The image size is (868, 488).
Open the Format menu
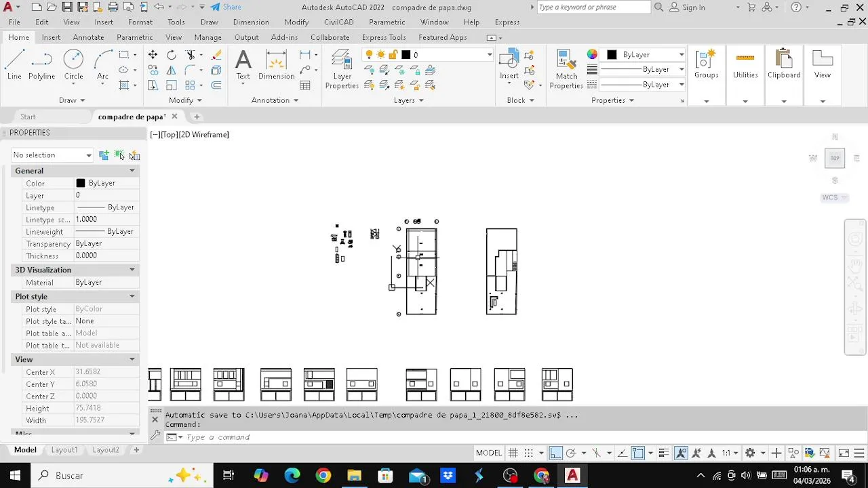[x=140, y=22]
